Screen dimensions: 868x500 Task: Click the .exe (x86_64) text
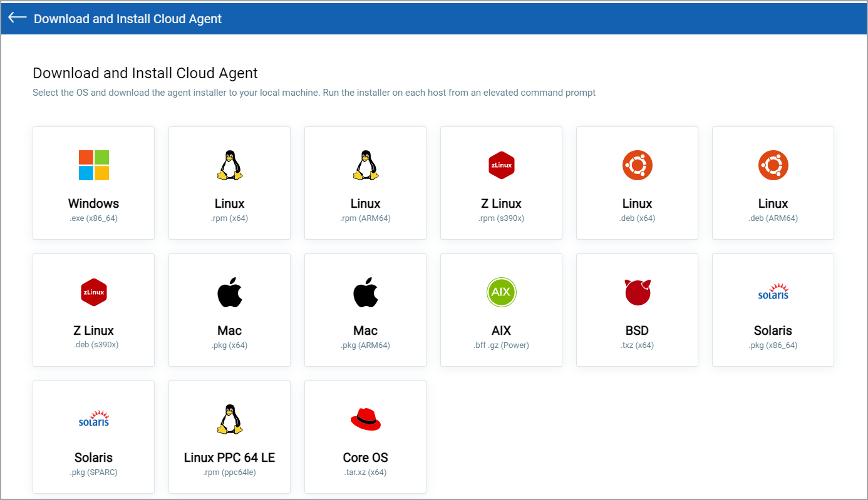coord(94,218)
